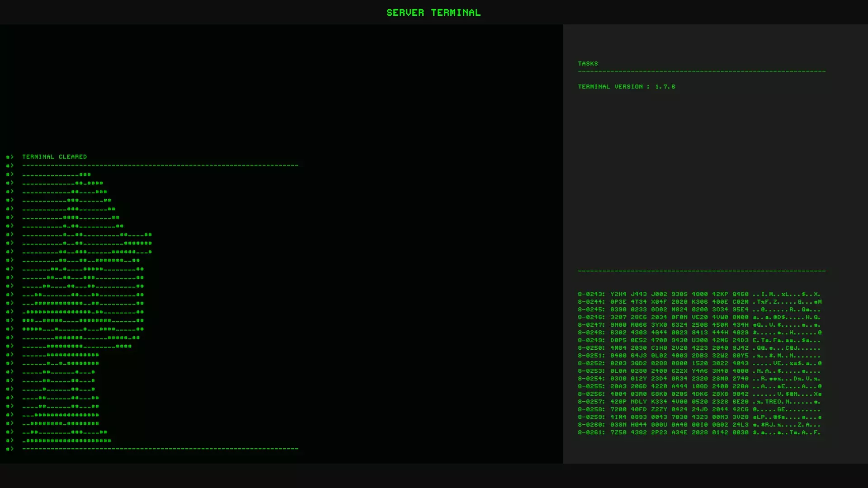Click the prompt marker beside TERMINAL CLEARED
Screen dimensions: 868x488
(x=9, y=157)
